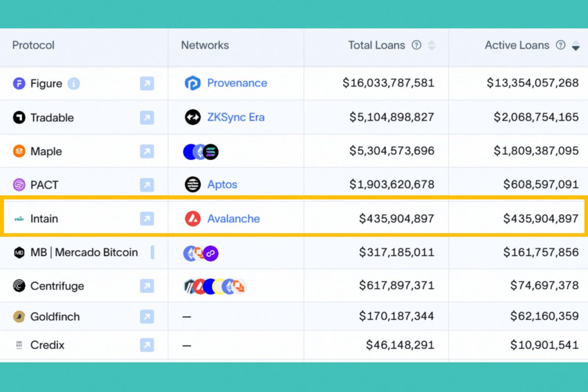
Task: Open Intain protocol external link arrow
Action: (x=147, y=219)
